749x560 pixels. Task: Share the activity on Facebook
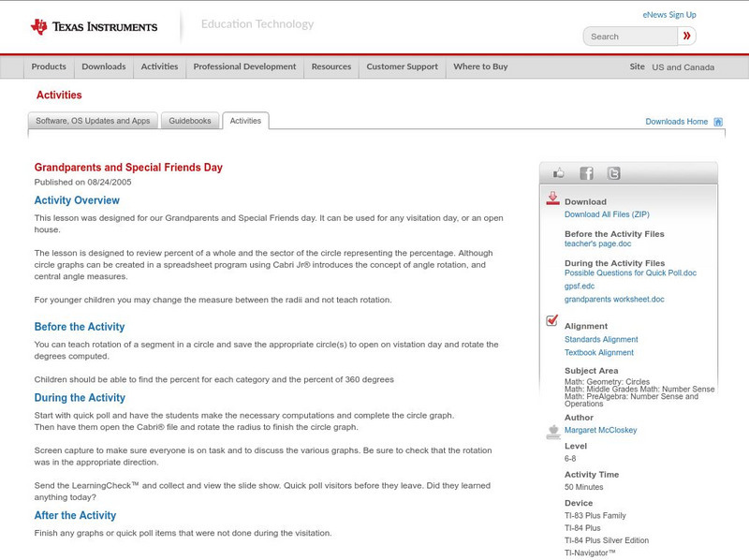[586, 173]
